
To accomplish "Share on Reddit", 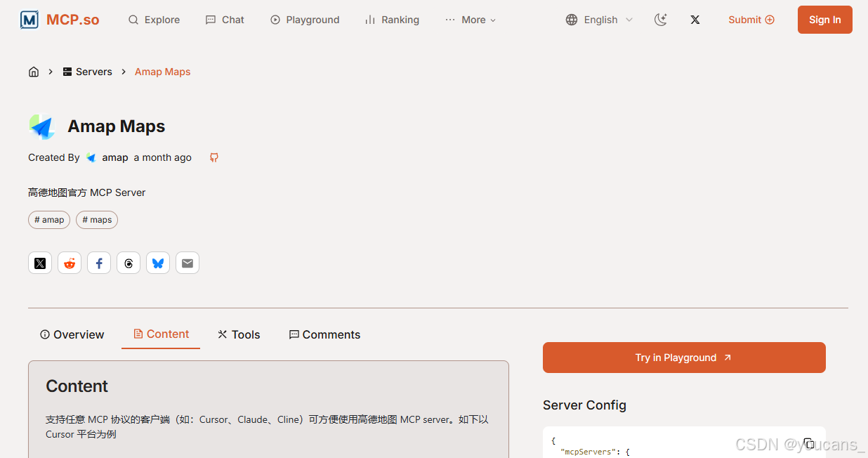I will (x=70, y=263).
